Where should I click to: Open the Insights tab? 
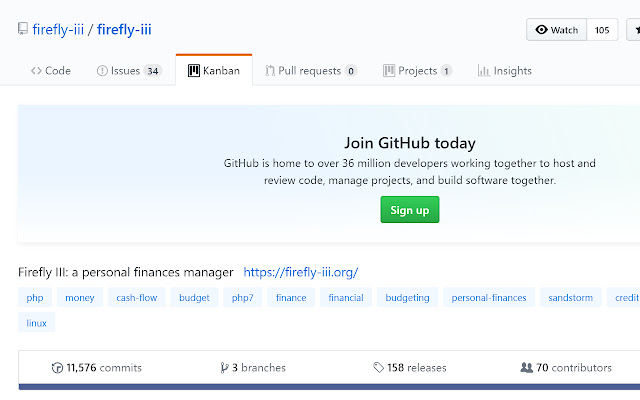point(504,71)
